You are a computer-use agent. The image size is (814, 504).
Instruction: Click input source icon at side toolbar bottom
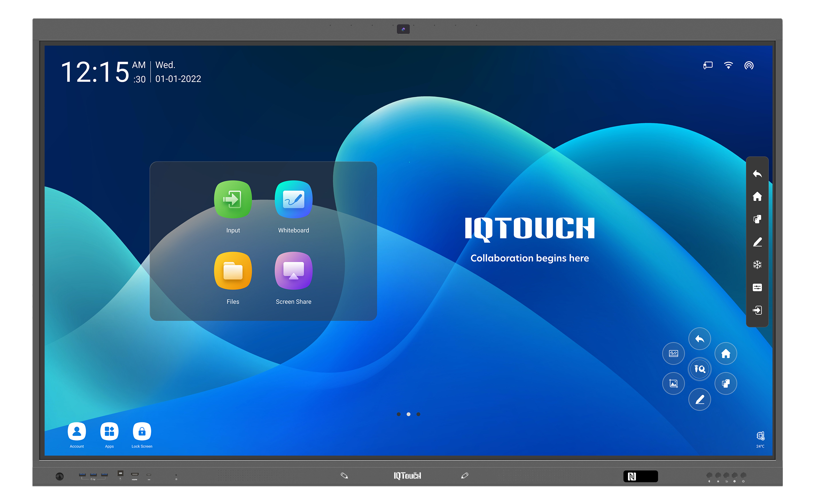point(757,310)
